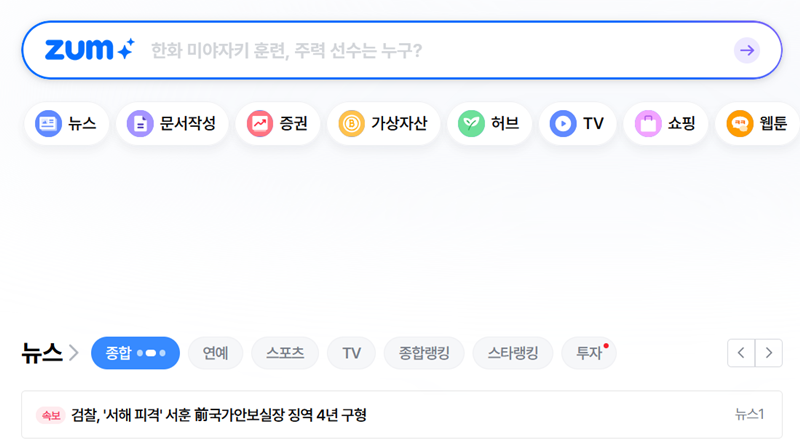Select the TV news tab
Image resolution: width=800 pixels, height=445 pixels.
point(352,353)
